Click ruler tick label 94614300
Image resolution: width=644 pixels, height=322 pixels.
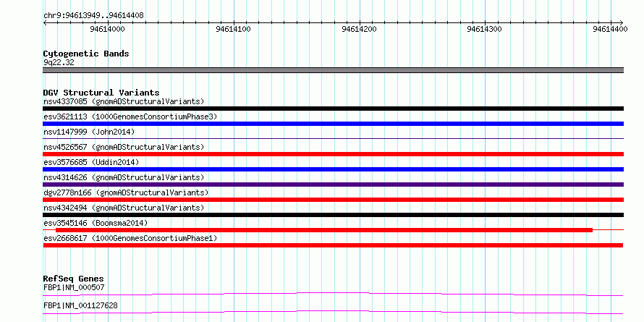(x=485, y=30)
